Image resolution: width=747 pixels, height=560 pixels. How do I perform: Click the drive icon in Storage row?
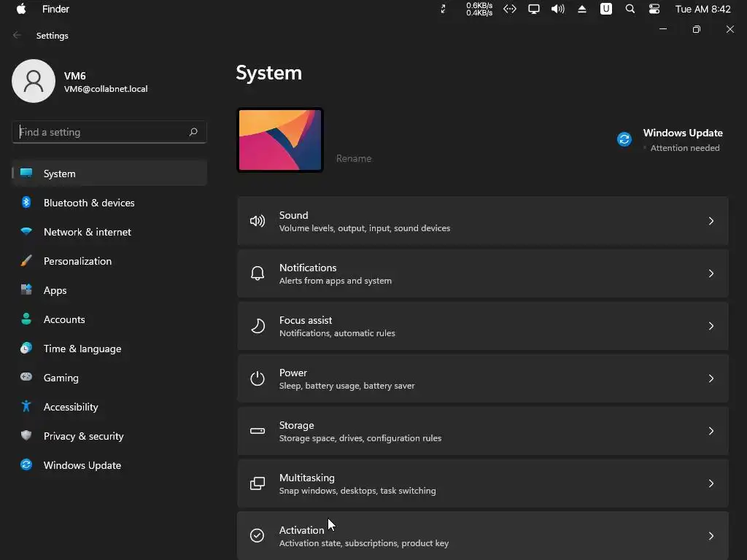click(258, 431)
